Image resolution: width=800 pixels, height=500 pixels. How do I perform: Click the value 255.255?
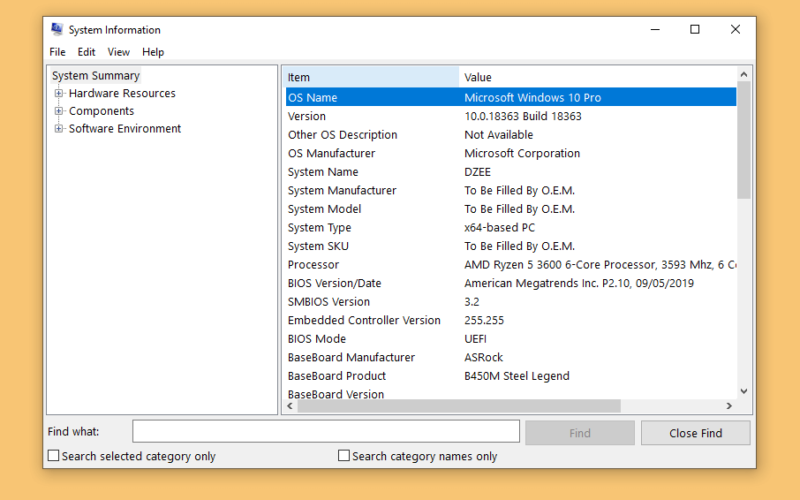[x=484, y=320]
